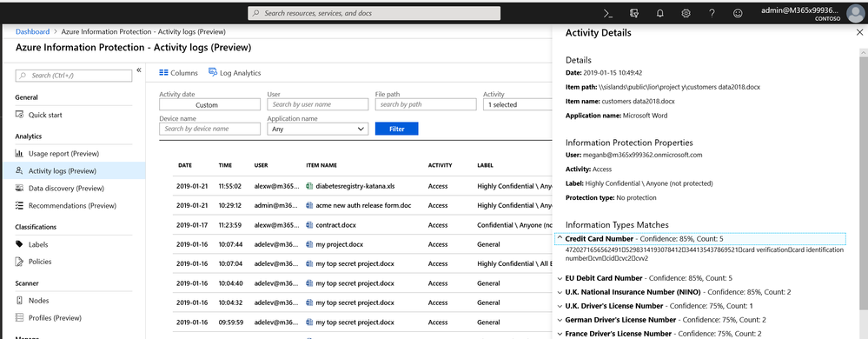Open Recommendations (Preview) menu item
The image size is (868, 339).
[x=72, y=205]
